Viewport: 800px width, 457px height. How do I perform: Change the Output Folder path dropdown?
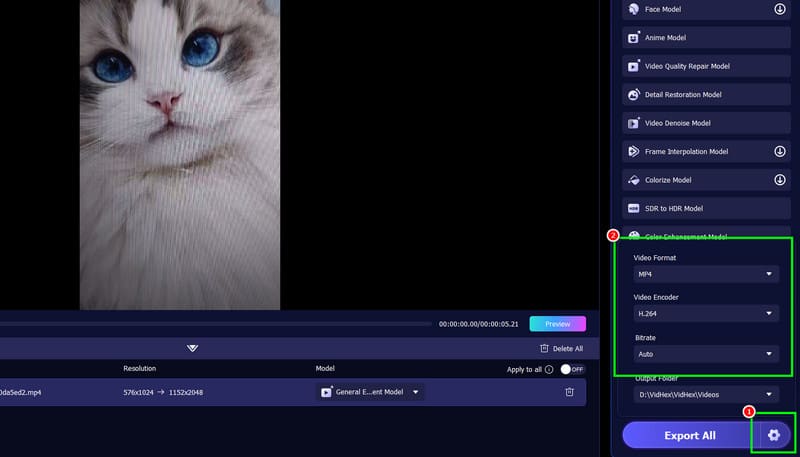pyautogui.click(x=705, y=395)
